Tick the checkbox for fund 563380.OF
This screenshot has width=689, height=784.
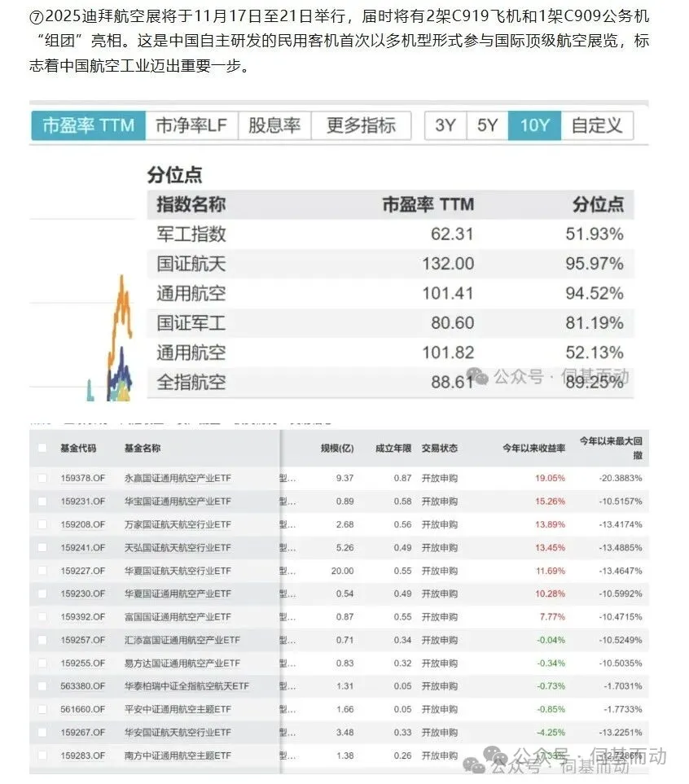[x=42, y=686]
